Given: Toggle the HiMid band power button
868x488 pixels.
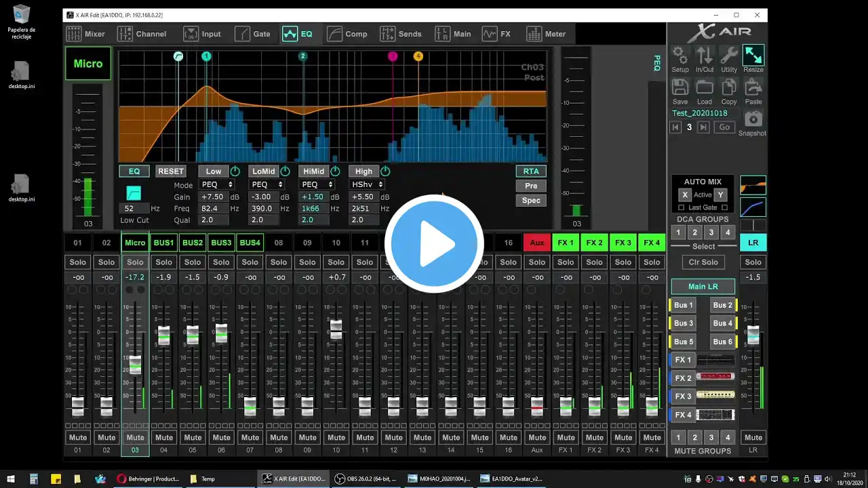Looking at the screenshot, I should (336, 171).
